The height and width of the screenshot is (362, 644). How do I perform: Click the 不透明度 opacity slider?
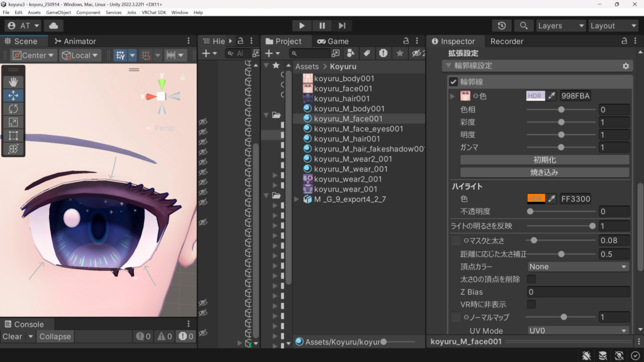point(561,211)
